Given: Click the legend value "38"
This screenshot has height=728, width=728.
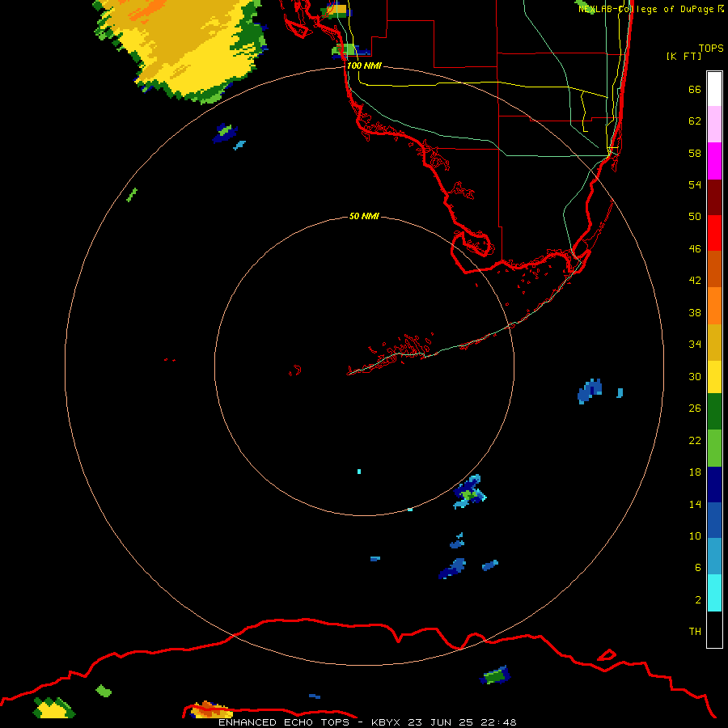Looking at the screenshot, I should click(695, 312).
